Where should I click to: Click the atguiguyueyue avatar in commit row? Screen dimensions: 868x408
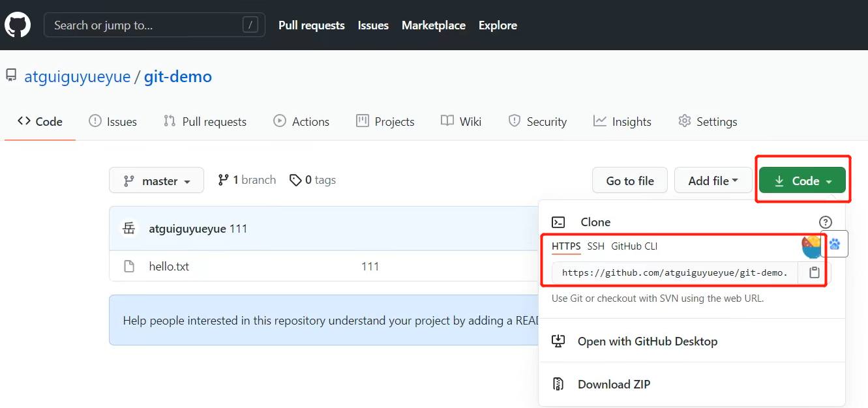click(x=130, y=229)
